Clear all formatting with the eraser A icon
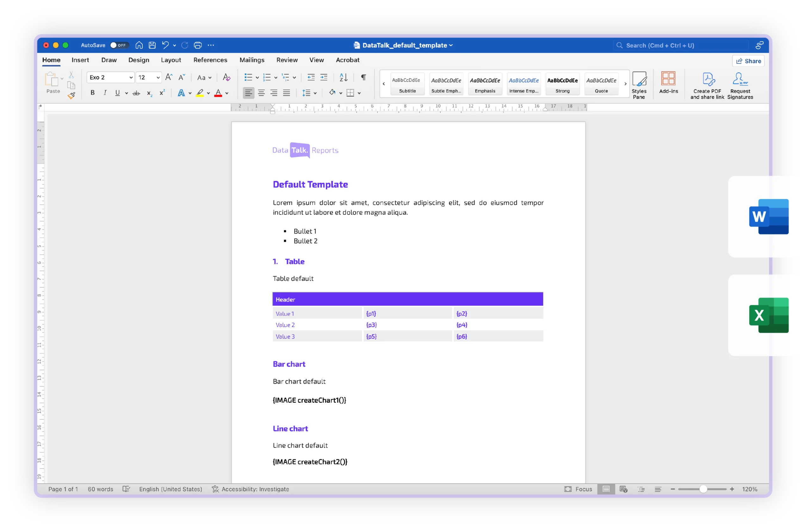The image size is (810, 532). (226, 77)
